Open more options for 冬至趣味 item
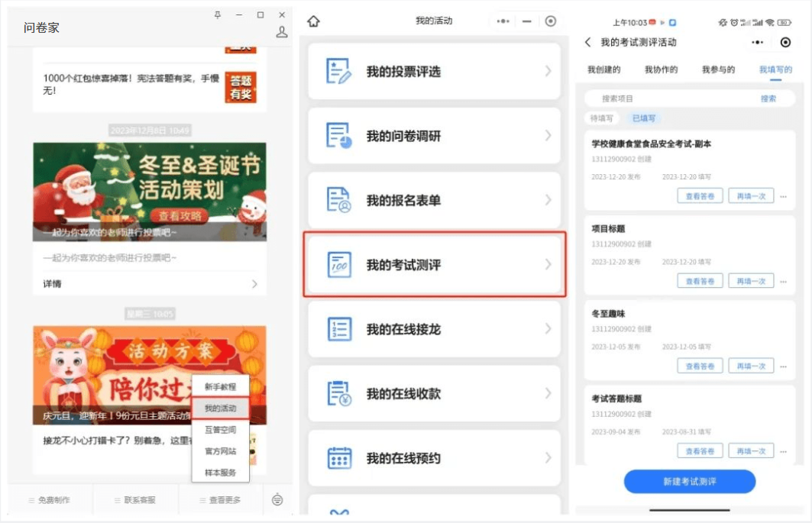 pos(783,366)
